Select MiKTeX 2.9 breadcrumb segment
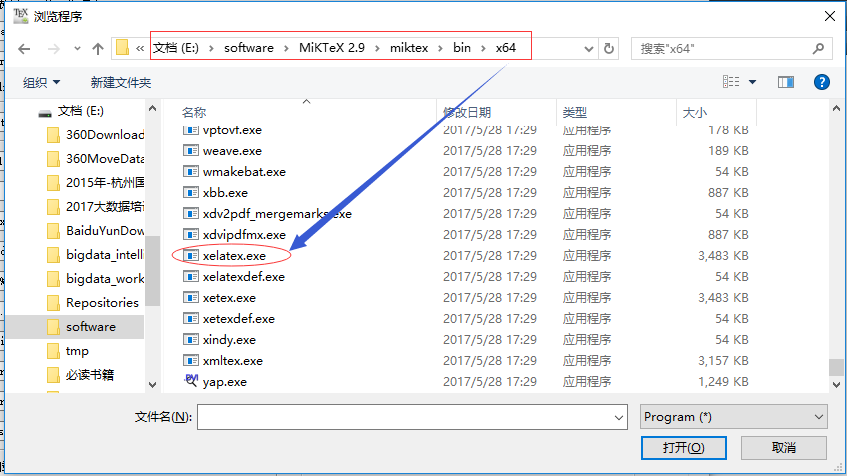 click(x=332, y=48)
